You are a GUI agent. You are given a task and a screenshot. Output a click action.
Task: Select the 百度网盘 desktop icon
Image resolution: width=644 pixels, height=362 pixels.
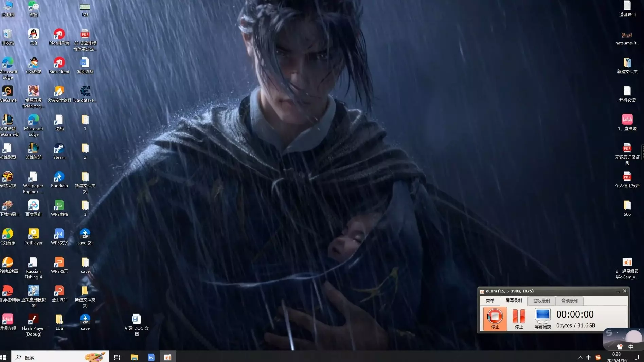(x=34, y=208)
